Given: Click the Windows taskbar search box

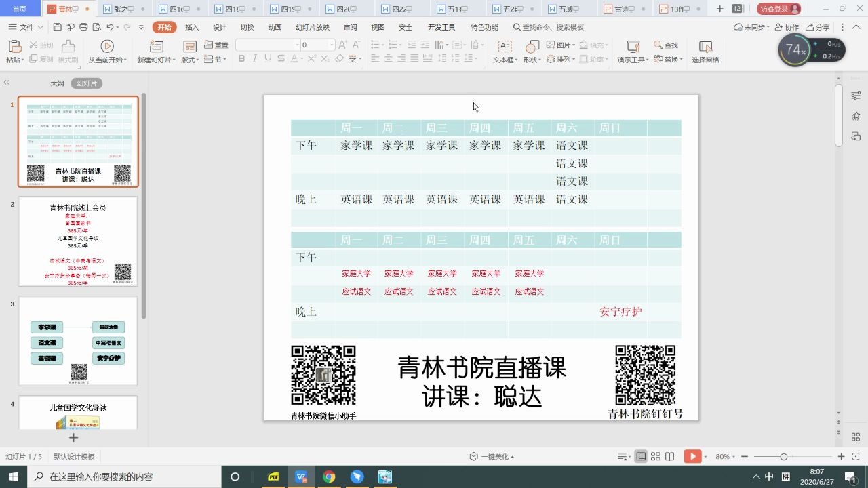Looking at the screenshot, I should (x=124, y=476).
